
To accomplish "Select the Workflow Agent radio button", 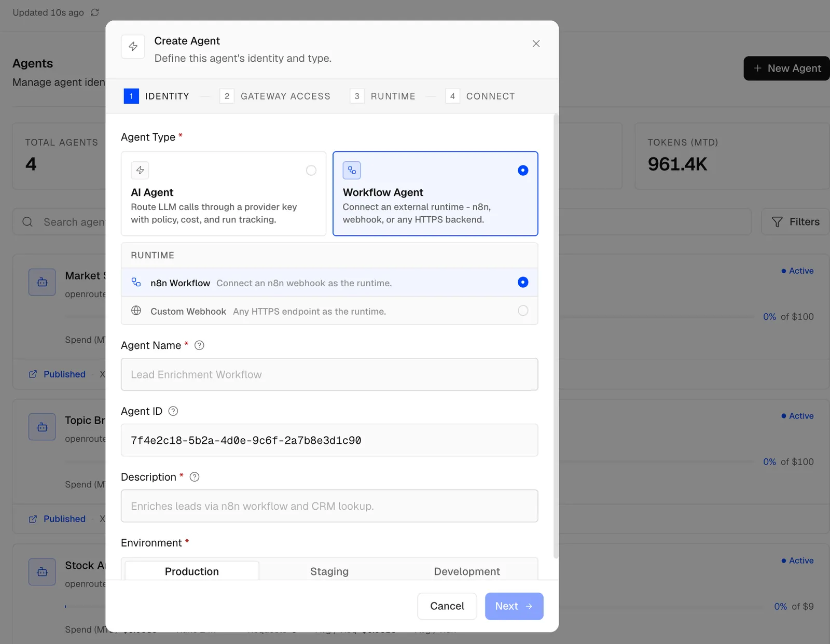I will click(523, 171).
